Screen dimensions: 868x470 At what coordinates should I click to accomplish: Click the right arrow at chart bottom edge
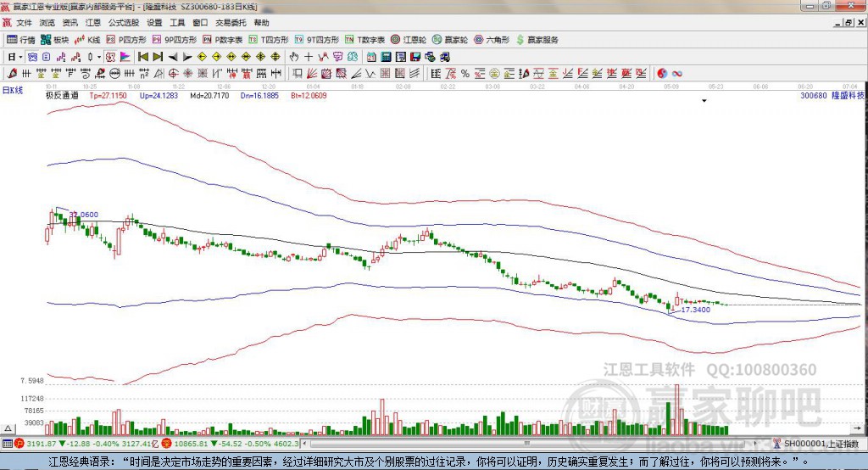point(857,428)
